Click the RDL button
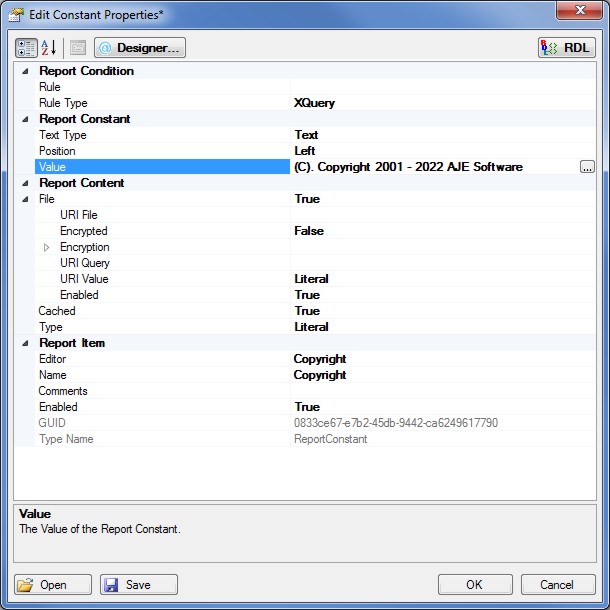 [x=566, y=48]
